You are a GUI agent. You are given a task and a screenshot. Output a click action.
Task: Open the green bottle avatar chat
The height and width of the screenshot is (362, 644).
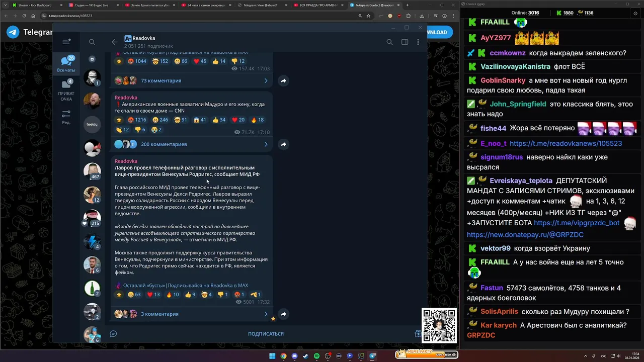tap(92, 288)
